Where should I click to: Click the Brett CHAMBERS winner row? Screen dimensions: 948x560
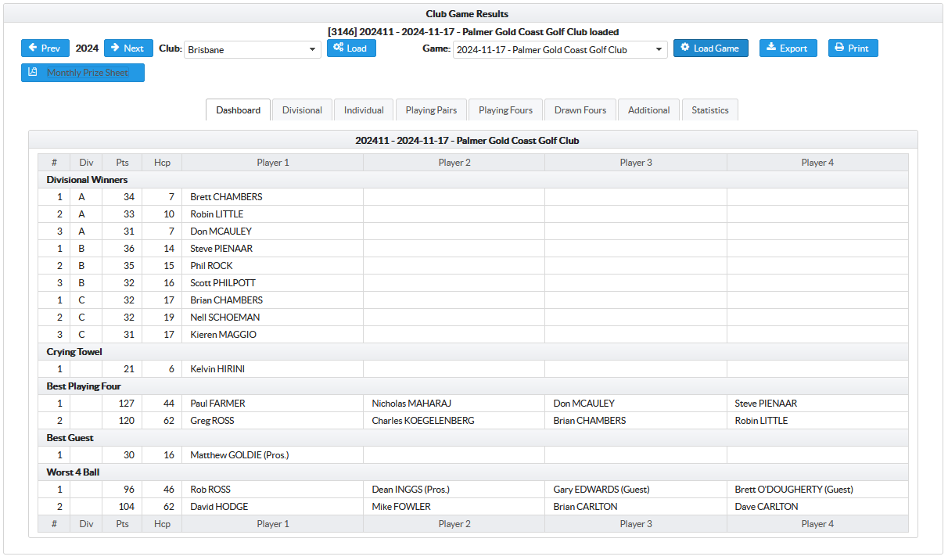click(x=227, y=197)
